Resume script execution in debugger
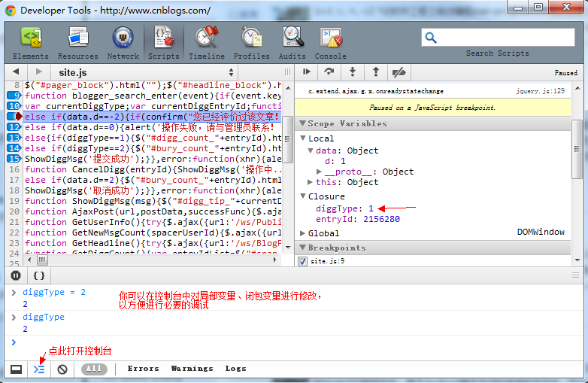This screenshot has height=383, width=588. [306, 71]
